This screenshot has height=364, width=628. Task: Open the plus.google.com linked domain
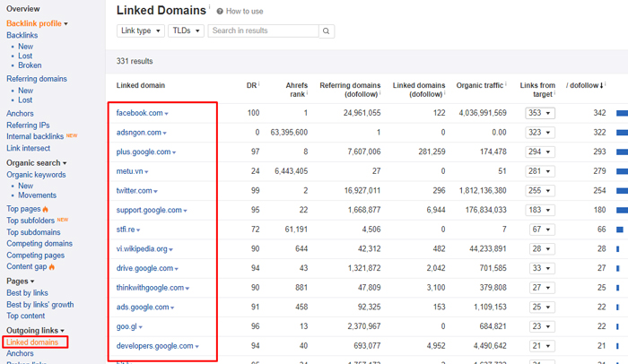click(x=144, y=152)
